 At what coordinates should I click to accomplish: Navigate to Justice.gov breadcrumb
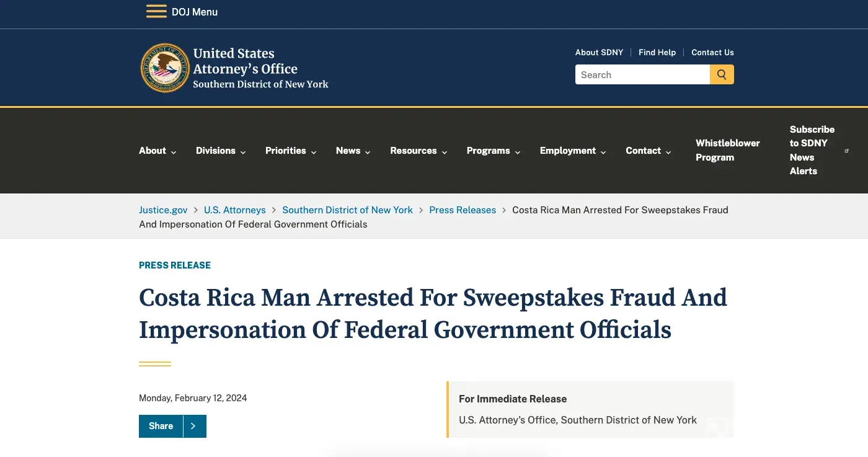[163, 210]
